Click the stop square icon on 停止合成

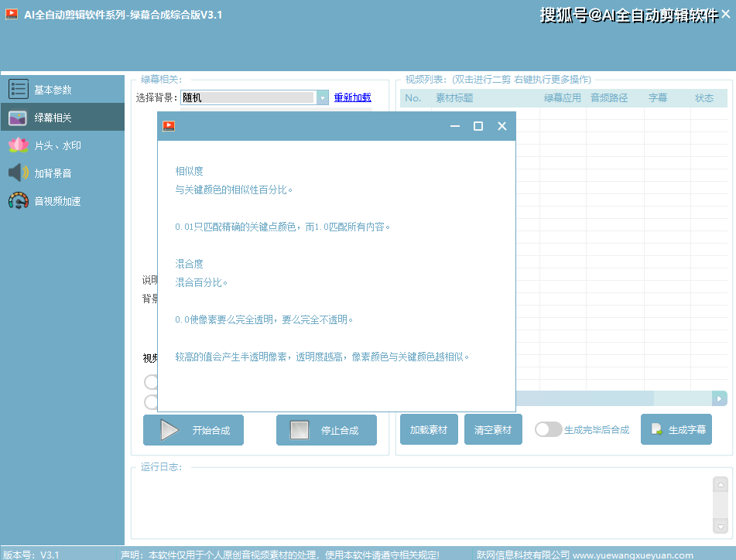(300, 430)
